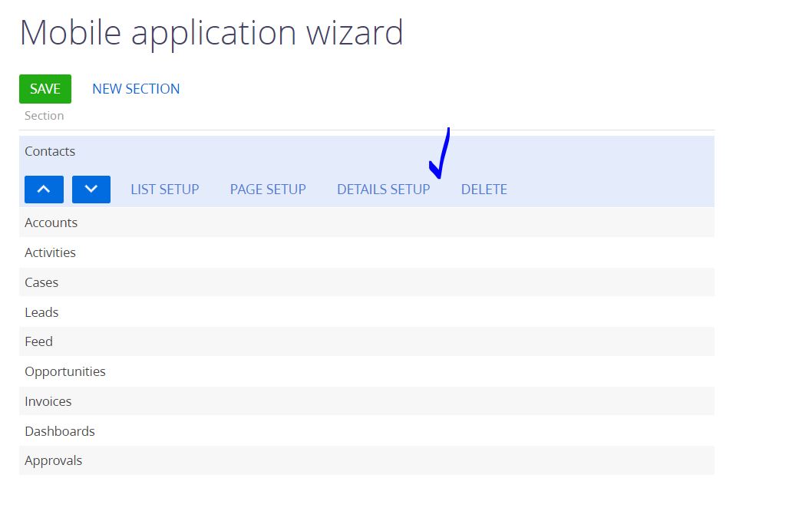Screen dimensions: 812x511
Task: Select the Activities section row
Action: pyautogui.click(x=51, y=252)
